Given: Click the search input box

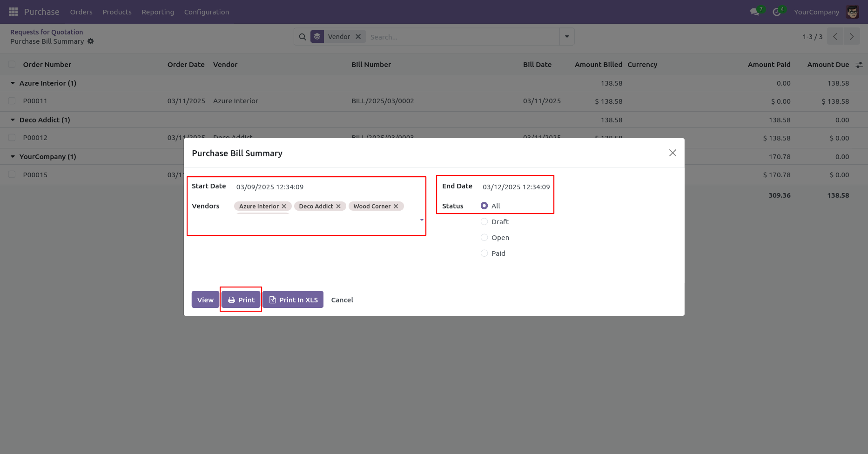Looking at the screenshot, I should coord(464,37).
